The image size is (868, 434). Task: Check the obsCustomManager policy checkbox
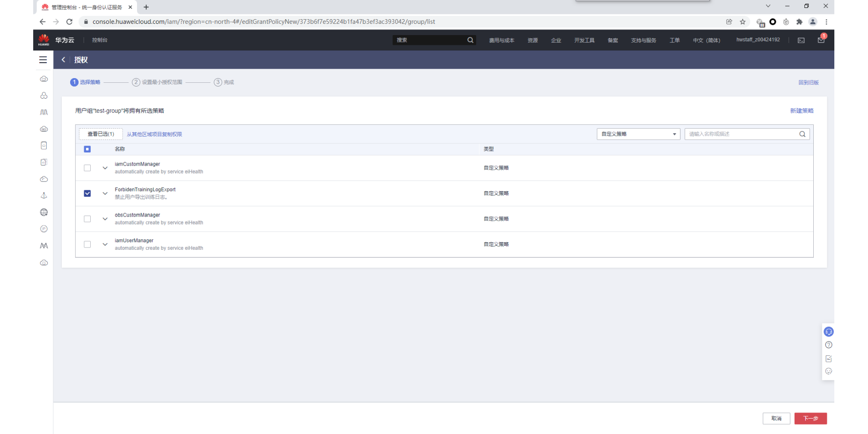tap(87, 219)
